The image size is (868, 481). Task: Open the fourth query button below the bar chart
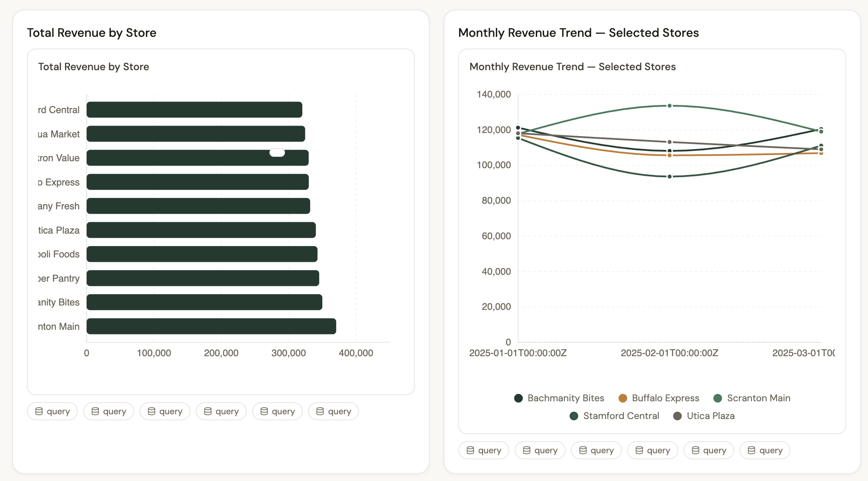pyautogui.click(x=221, y=411)
